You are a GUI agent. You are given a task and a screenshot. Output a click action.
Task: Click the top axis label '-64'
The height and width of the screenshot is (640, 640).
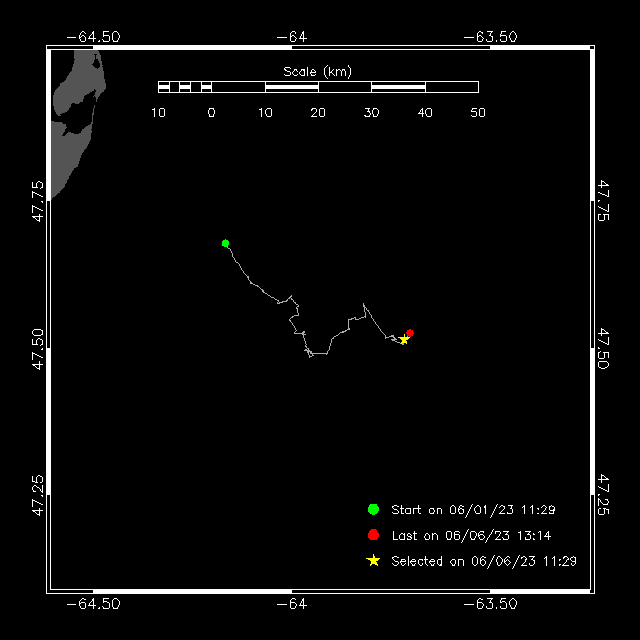(292, 37)
